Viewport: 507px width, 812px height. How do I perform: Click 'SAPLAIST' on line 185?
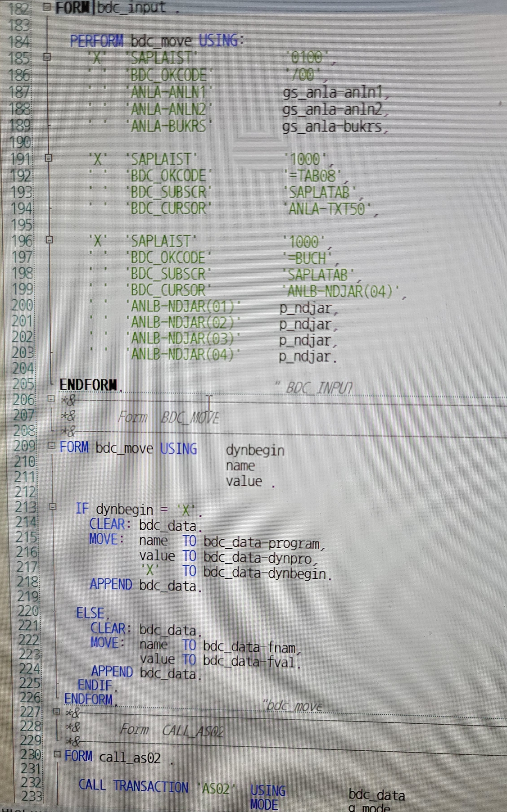pyautogui.click(x=162, y=58)
